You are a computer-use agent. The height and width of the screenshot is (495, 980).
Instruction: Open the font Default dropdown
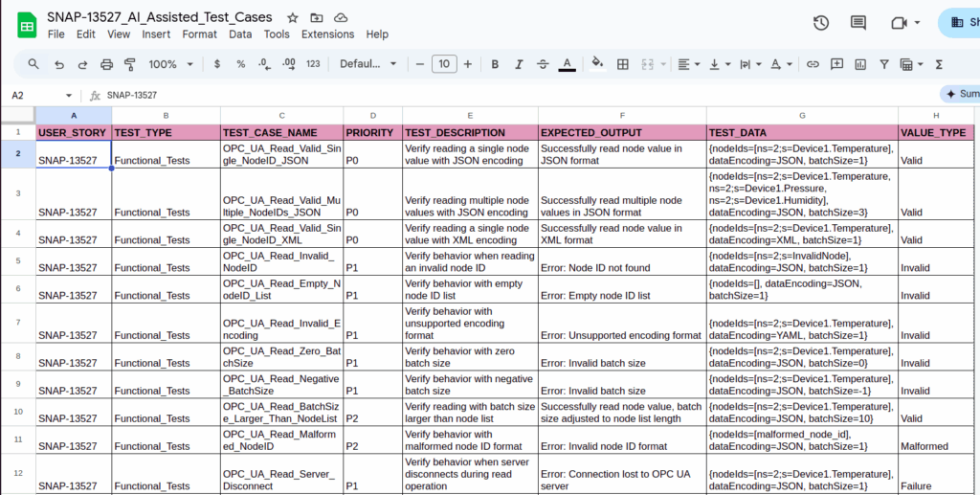(368, 64)
